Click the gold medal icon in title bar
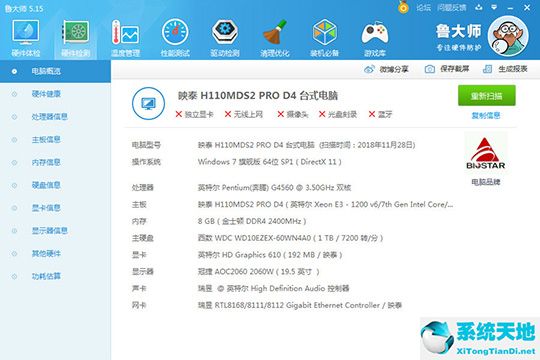The width and height of the screenshot is (540, 360). point(403,7)
